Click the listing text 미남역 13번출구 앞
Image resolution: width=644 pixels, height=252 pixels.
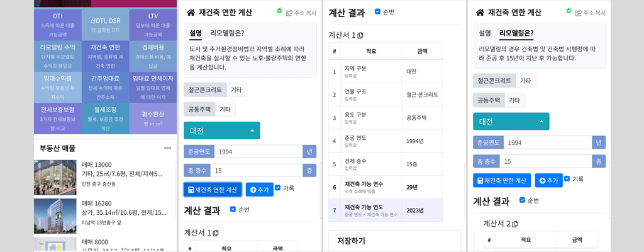pyautogui.click(x=101, y=222)
